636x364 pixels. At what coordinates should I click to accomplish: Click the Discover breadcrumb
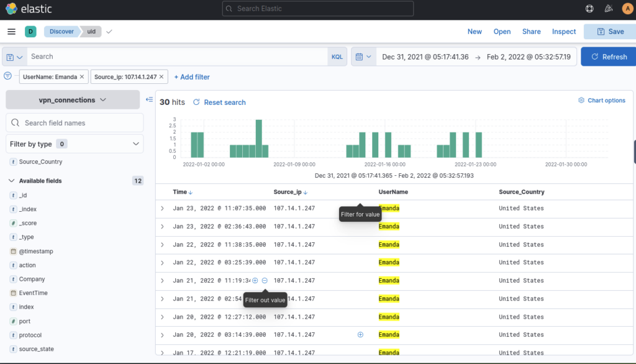point(61,31)
